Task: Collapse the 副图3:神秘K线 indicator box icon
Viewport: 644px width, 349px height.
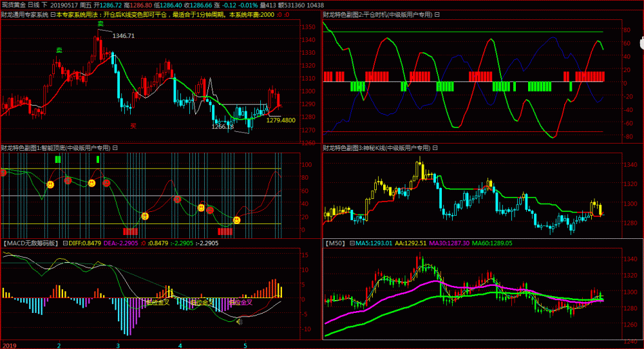Action: (x=435, y=148)
